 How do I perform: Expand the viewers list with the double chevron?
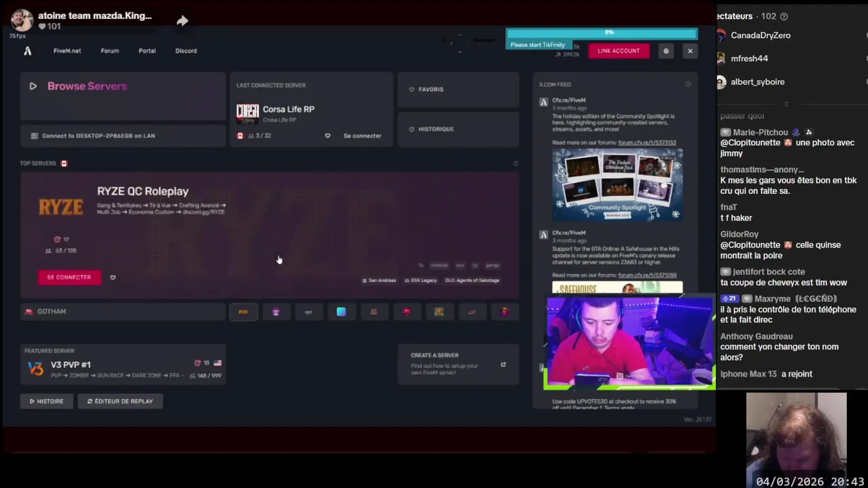[786, 104]
